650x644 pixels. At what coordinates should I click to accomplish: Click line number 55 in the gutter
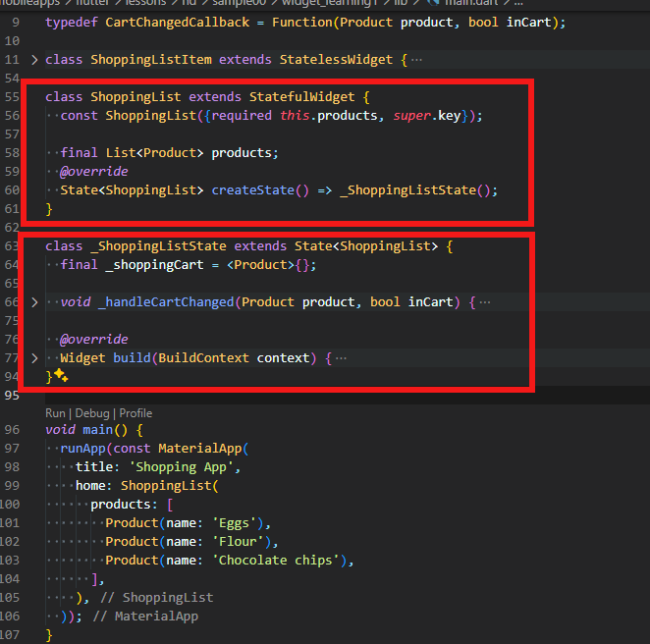[12, 97]
